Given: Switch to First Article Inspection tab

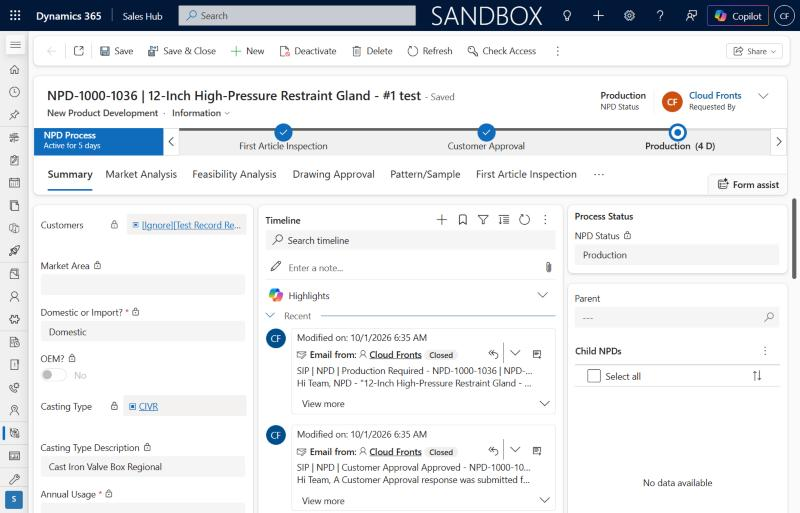Looking at the screenshot, I should pos(526,174).
